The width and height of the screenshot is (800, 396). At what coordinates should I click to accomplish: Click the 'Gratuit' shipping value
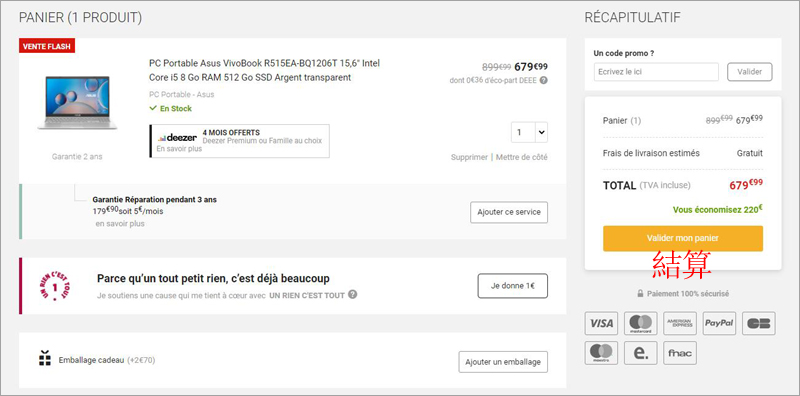pyautogui.click(x=750, y=153)
